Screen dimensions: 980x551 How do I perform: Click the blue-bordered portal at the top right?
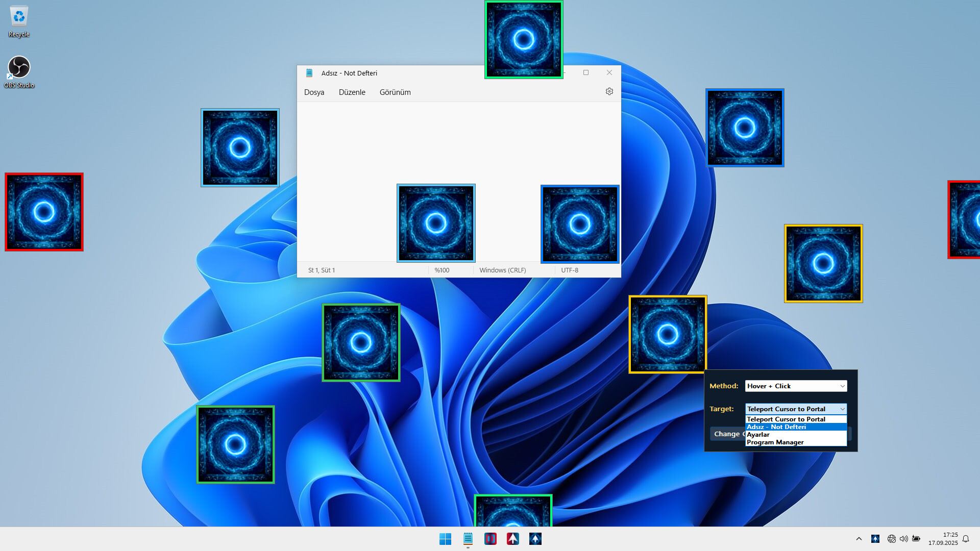tap(745, 128)
